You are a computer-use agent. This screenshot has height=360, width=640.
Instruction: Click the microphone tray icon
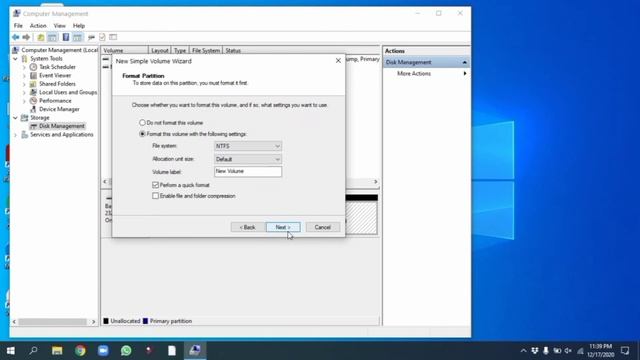point(546,351)
